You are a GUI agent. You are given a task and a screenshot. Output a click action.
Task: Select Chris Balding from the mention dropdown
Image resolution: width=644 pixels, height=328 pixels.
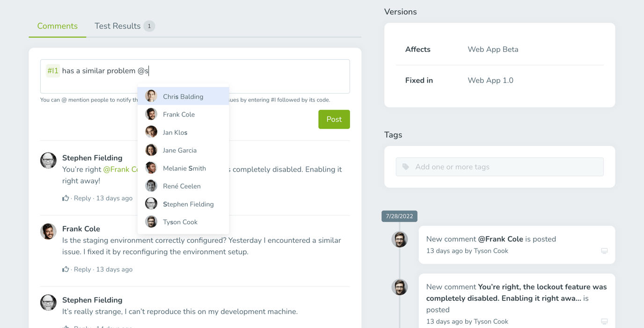pos(183,96)
